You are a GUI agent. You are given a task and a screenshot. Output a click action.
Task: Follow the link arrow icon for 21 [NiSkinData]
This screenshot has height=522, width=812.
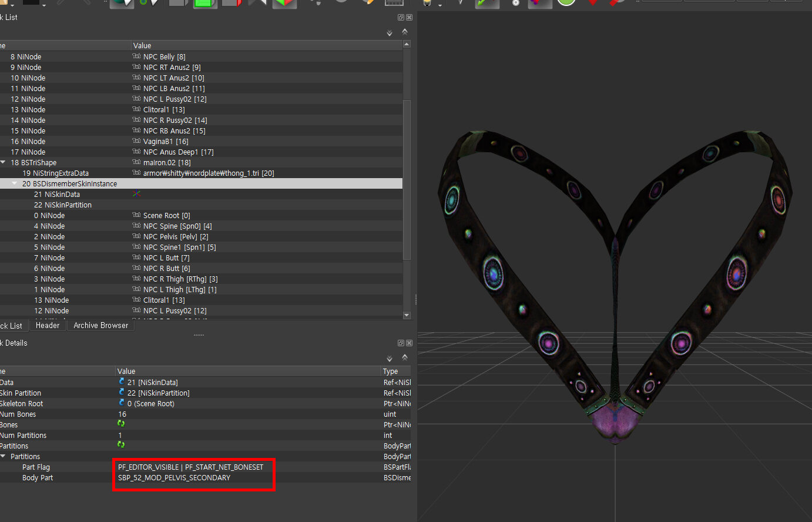[x=121, y=382]
